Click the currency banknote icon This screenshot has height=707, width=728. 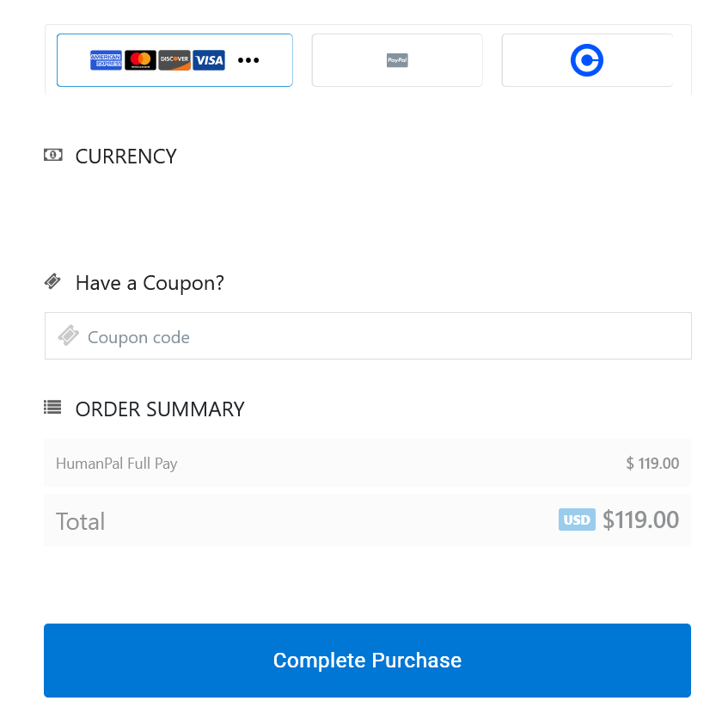tap(53, 155)
